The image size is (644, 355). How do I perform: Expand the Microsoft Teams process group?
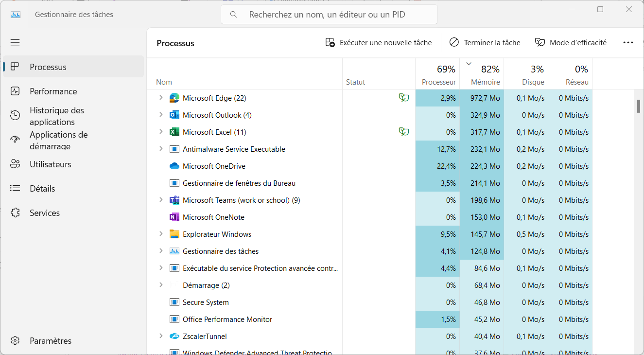[x=161, y=200]
